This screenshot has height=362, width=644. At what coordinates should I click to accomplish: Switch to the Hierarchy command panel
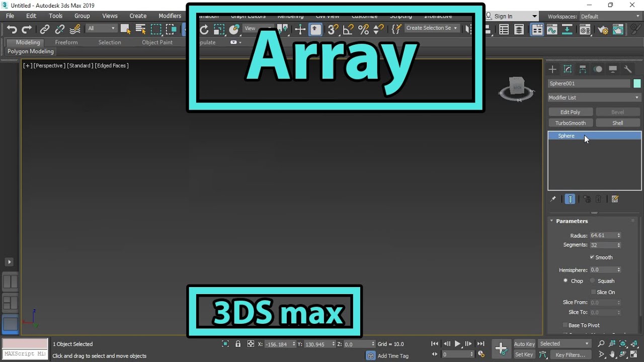(583, 69)
